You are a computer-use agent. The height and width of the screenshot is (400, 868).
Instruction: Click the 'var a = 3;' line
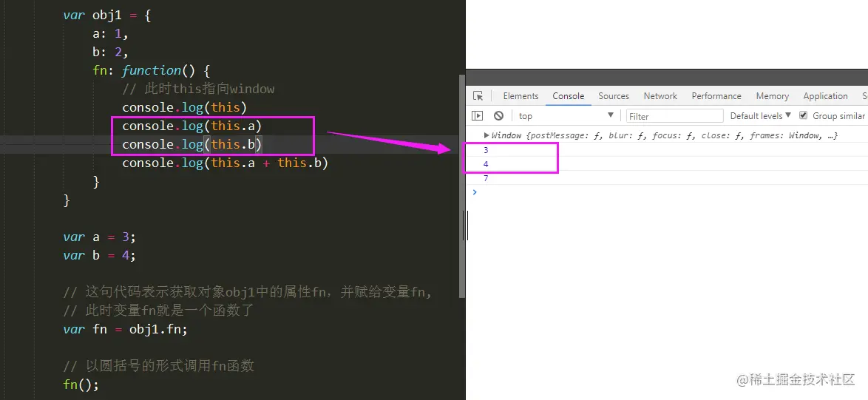[99, 237]
